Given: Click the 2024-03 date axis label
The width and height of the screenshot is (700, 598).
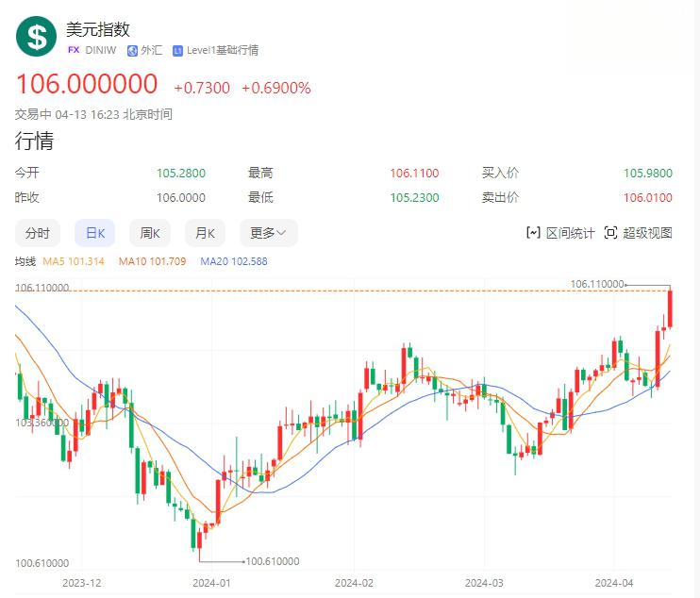Looking at the screenshot, I should 484,583.
